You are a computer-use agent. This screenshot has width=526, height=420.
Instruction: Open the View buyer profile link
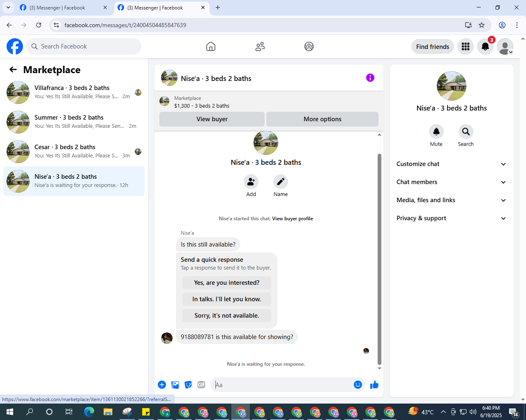(x=293, y=219)
